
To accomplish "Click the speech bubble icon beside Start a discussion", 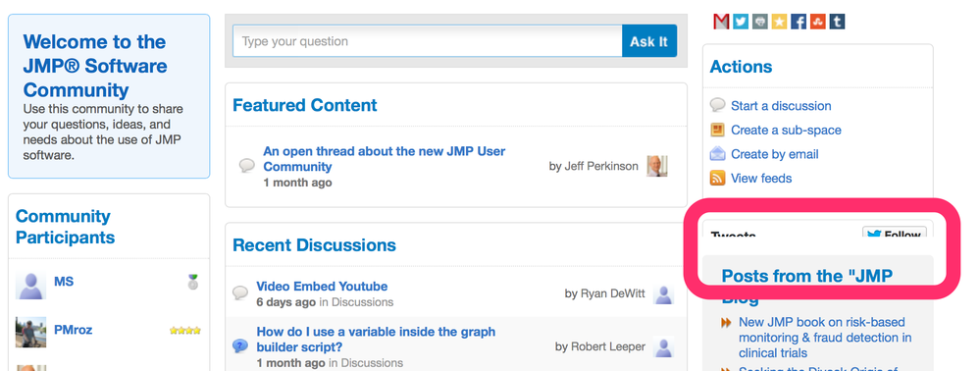I will click(717, 105).
